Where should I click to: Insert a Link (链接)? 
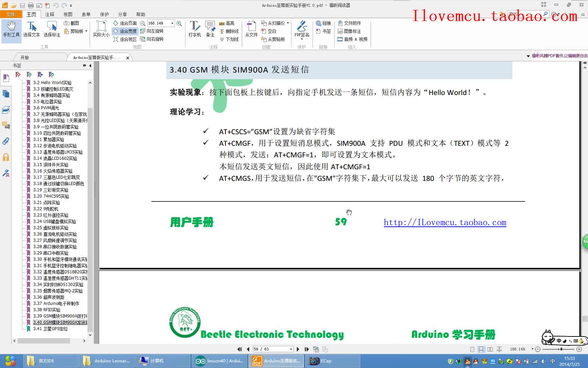click(x=323, y=23)
